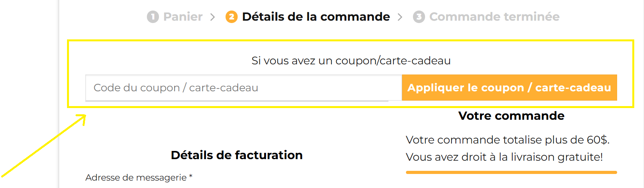Click the required asterisk after Adresse de messagerie
Screen dimensions: 644x188
click(191, 177)
